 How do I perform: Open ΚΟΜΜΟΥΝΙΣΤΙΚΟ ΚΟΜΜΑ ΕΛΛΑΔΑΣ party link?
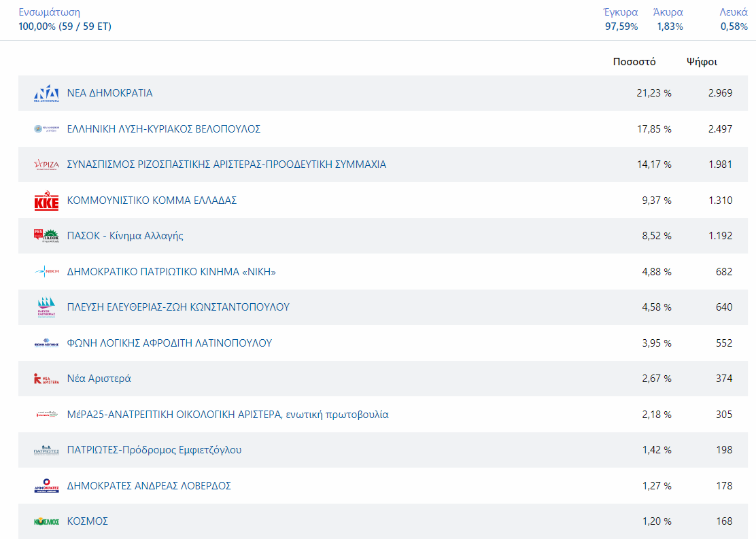point(152,200)
